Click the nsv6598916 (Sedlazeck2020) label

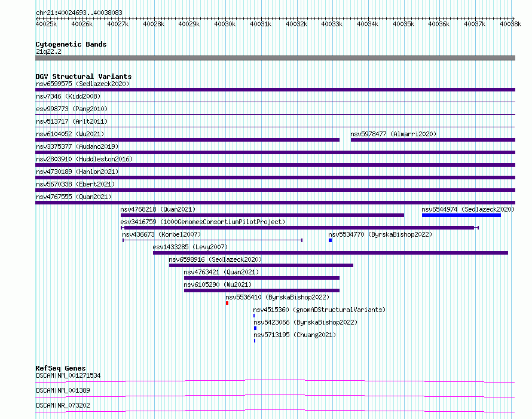pyautogui.click(x=215, y=259)
